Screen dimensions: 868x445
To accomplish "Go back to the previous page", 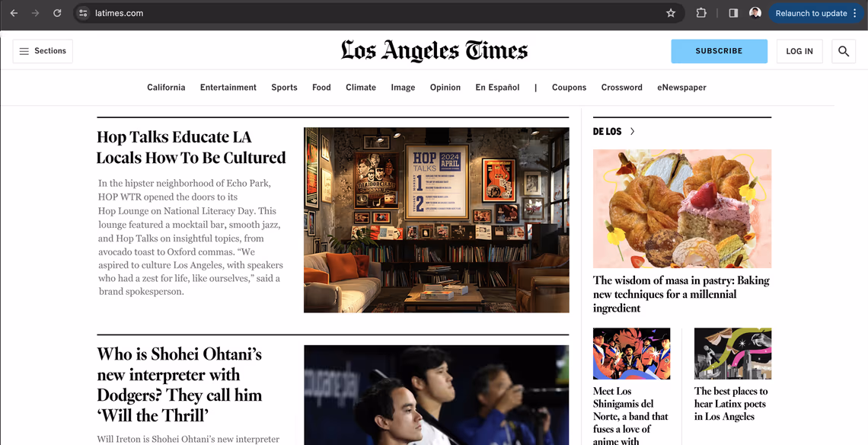I will 14,13.
